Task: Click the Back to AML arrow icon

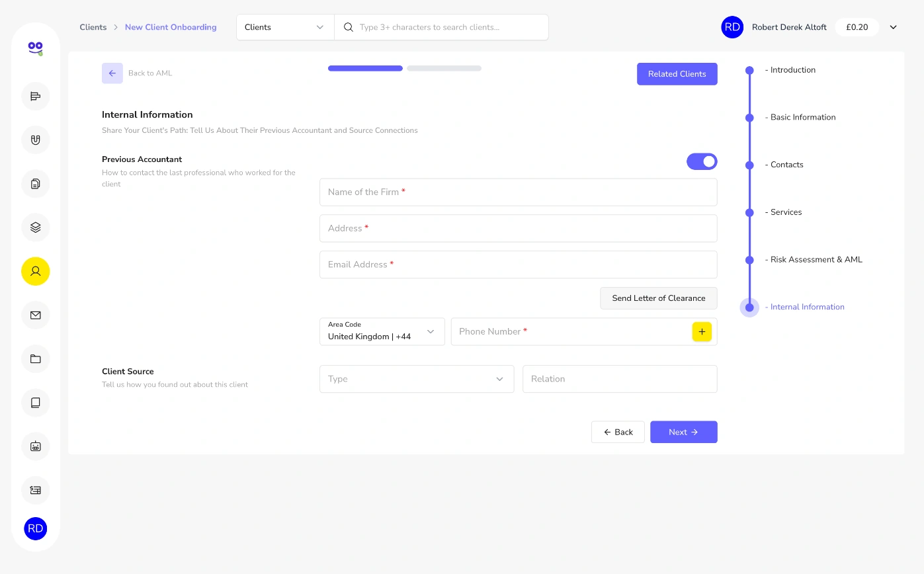Action: [x=112, y=73]
